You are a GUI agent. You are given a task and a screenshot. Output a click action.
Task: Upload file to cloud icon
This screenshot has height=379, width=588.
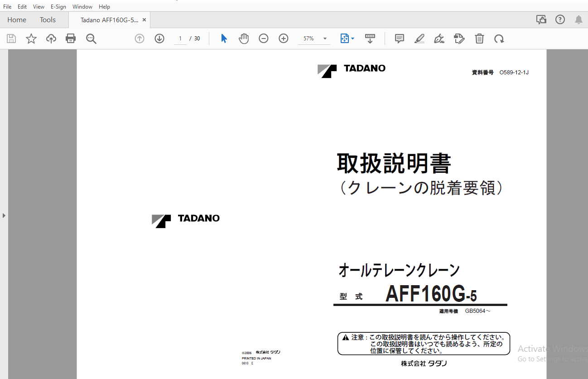(x=51, y=39)
